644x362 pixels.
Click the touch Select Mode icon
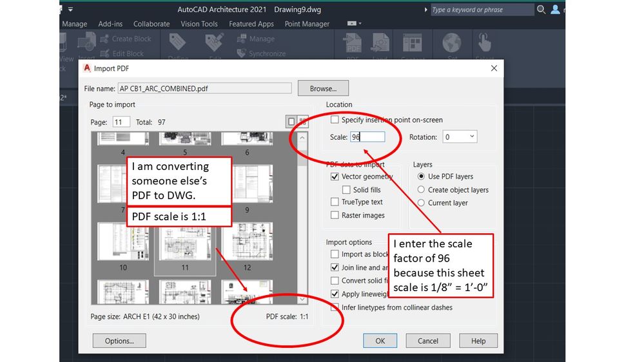pos(485,43)
